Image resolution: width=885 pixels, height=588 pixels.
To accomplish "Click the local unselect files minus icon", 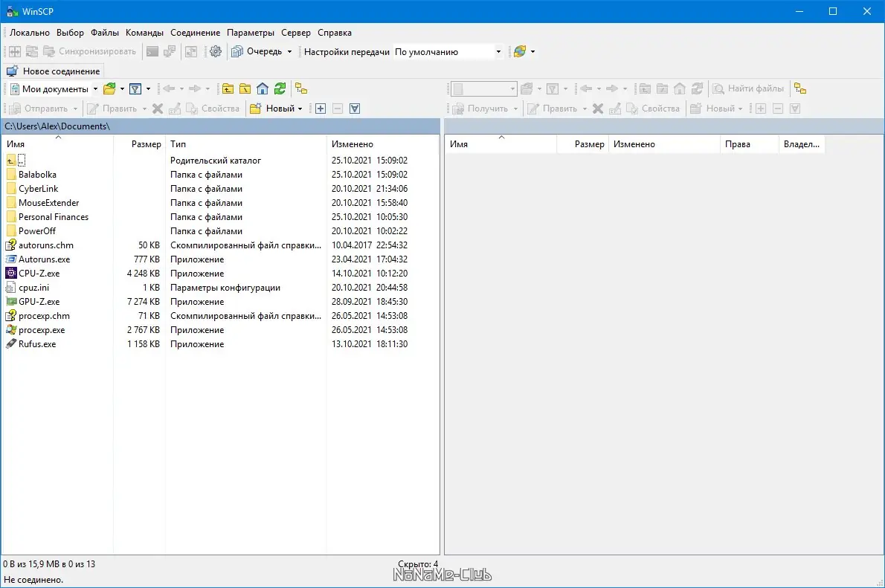I will [x=338, y=109].
